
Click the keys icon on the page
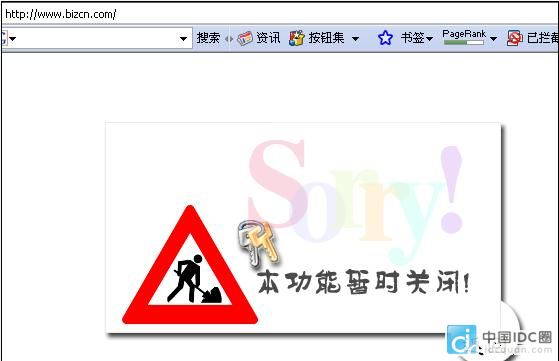pos(258,243)
